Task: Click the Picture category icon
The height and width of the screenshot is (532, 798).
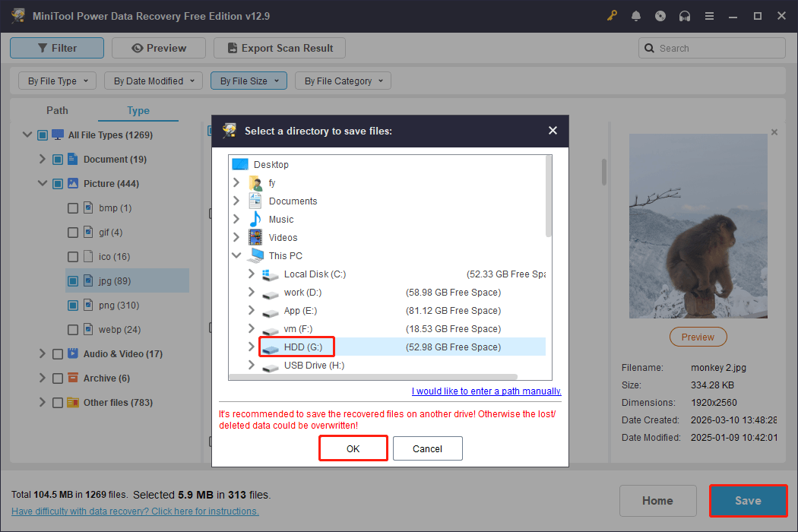Action: [x=73, y=183]
